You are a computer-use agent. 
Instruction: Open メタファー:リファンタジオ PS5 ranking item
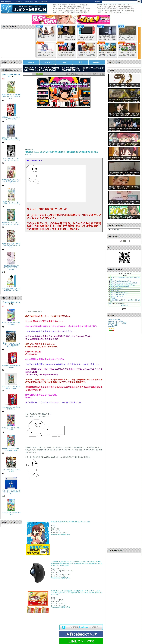(11, 470)
